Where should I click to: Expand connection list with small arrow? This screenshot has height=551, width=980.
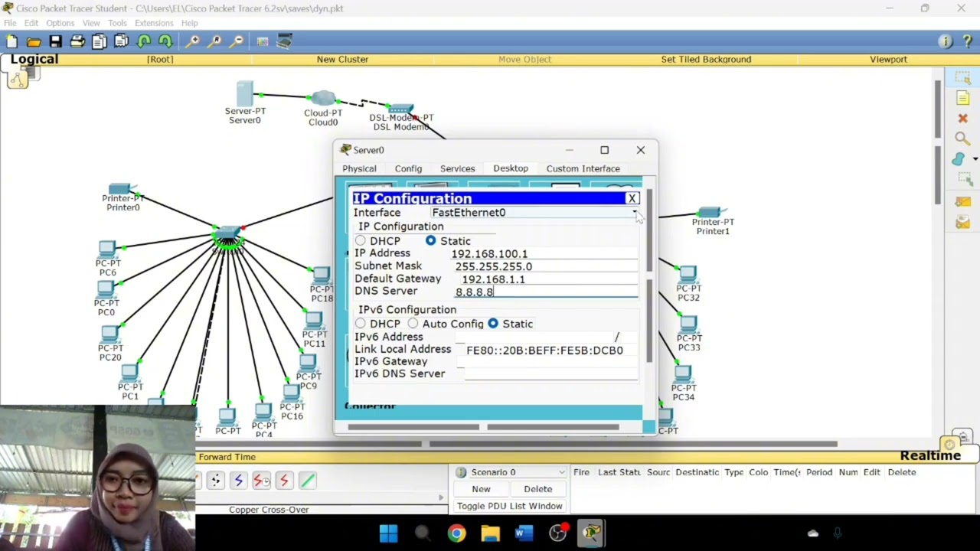pyautogui.click(x=440, y=497)
